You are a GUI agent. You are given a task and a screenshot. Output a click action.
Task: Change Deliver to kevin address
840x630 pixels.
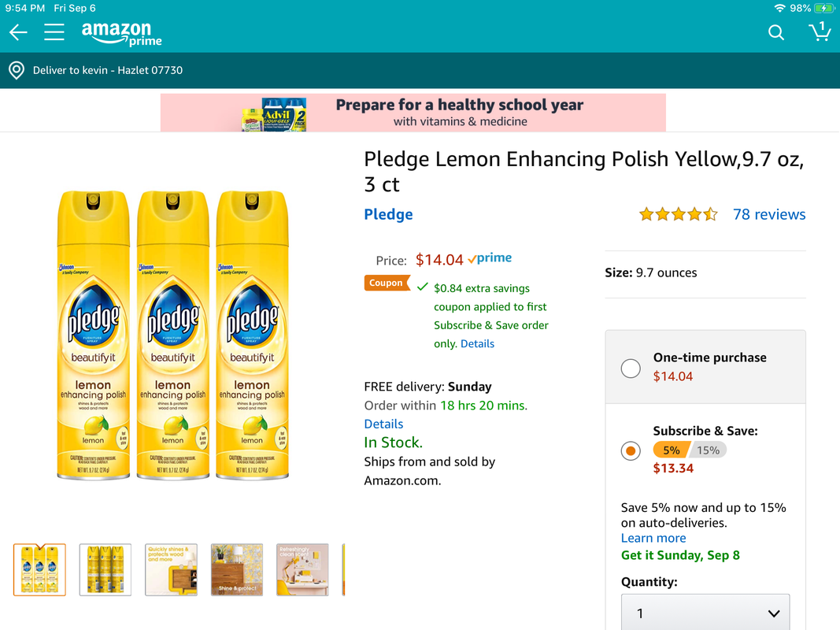coord(108,70)
